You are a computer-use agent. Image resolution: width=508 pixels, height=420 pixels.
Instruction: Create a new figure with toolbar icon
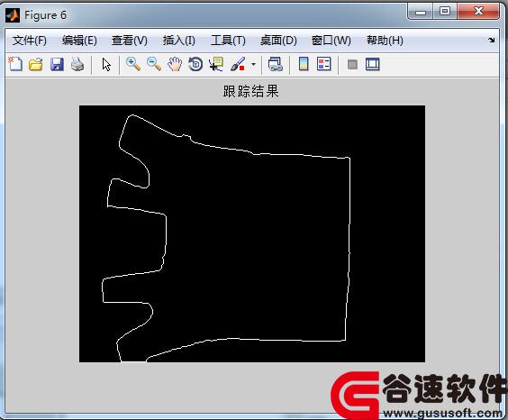coord(15,64)
